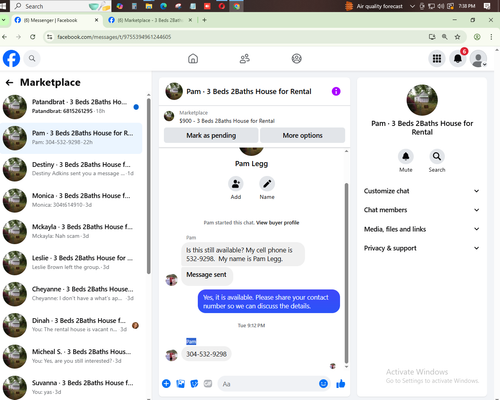
Task: Open Monica conversation in list
Action: click(71, 200)
